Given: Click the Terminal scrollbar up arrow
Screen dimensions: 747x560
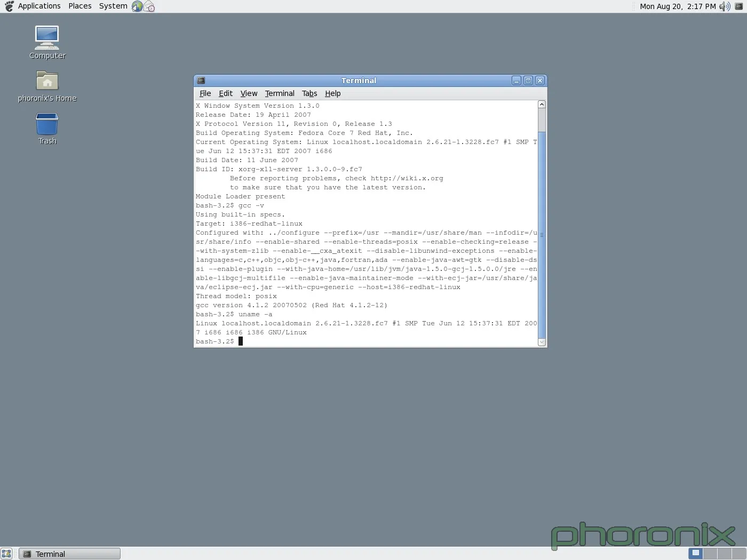Looking at the screenshot, I should click(542, 105).
